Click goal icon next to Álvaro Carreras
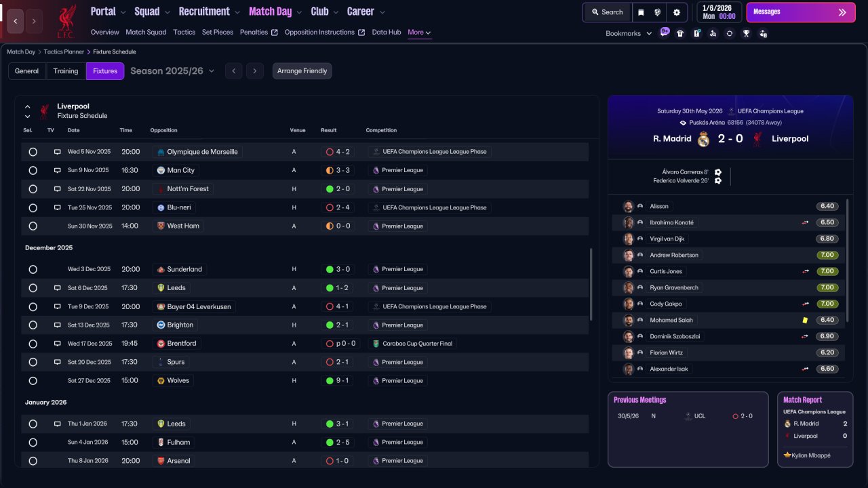The image size is (868, 488). click(718, 172)
